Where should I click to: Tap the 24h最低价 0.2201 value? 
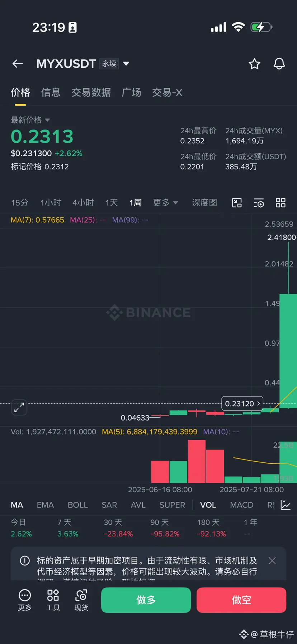pos(192,167)
